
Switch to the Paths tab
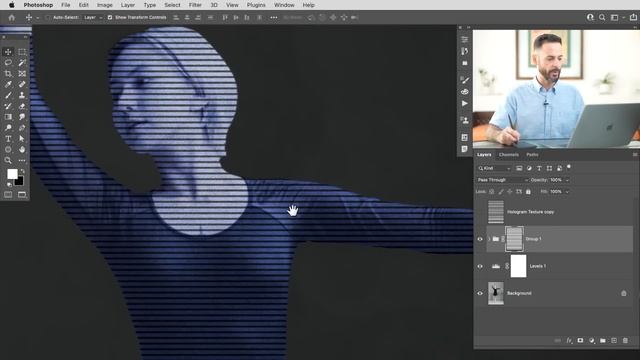click(x=532, y=155)
